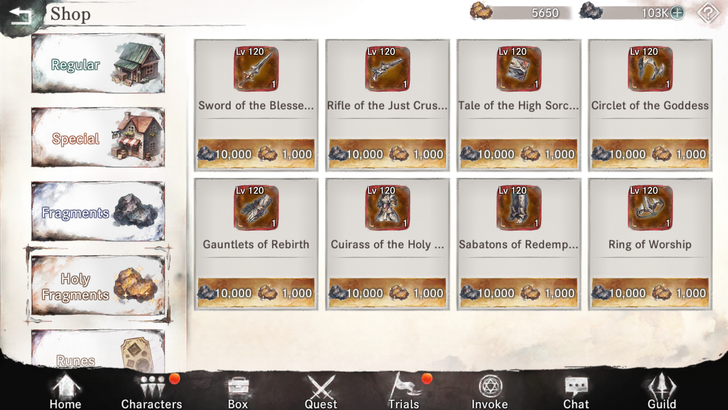Screen dimensions: 728x410
Task: Open Home from the bottom bar
Action: coord(65,391)
